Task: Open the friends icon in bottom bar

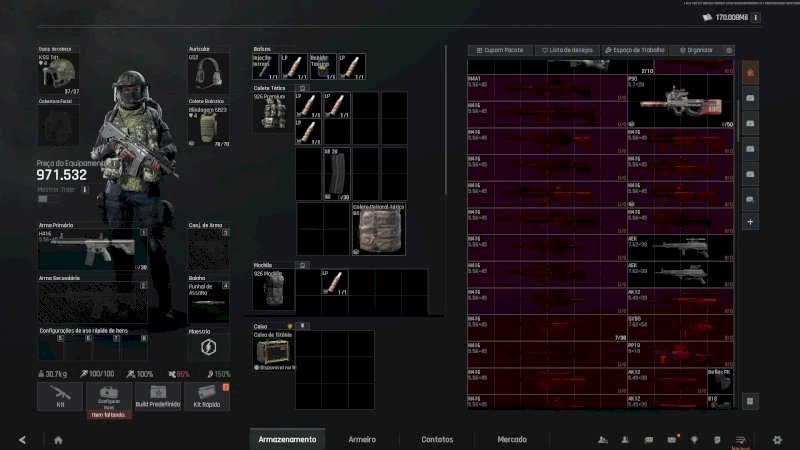Action: coord(625,440)
